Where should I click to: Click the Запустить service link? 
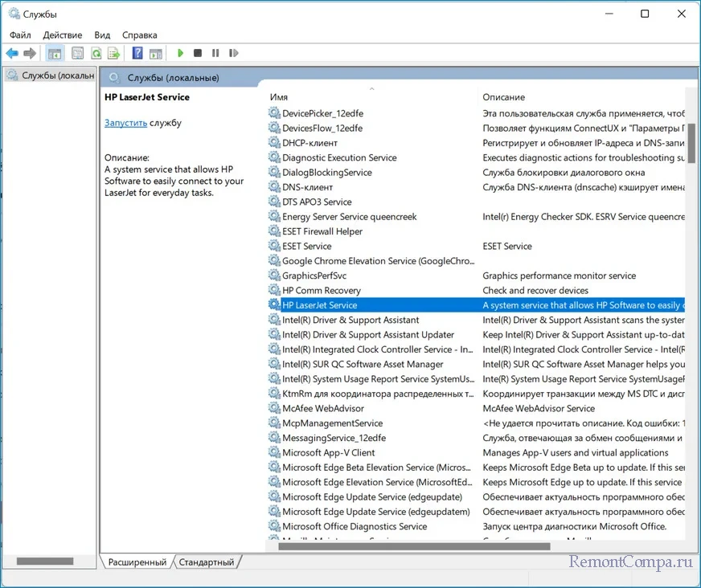pyautogui.click(x=125, y=123)
